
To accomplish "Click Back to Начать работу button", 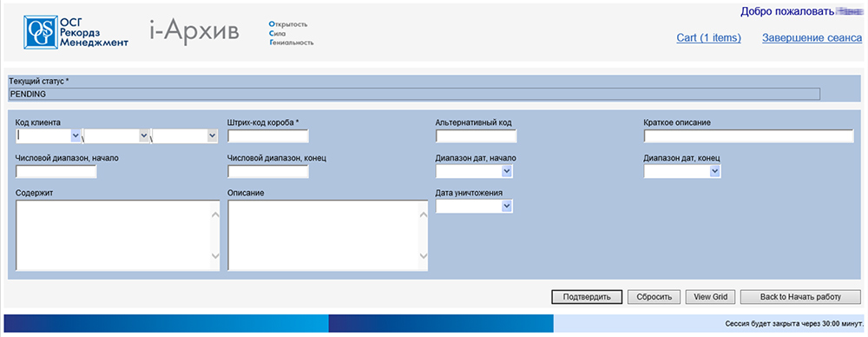I will (x=800, y=296).
